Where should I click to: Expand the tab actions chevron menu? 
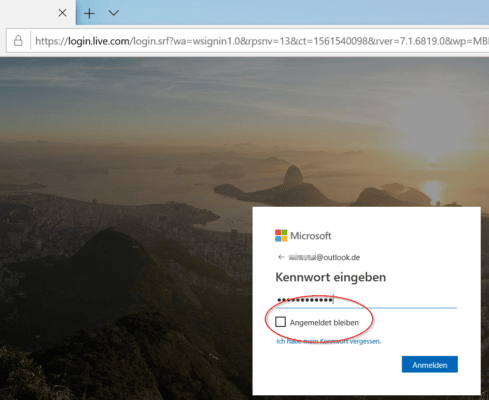click(x=114, y=13)
